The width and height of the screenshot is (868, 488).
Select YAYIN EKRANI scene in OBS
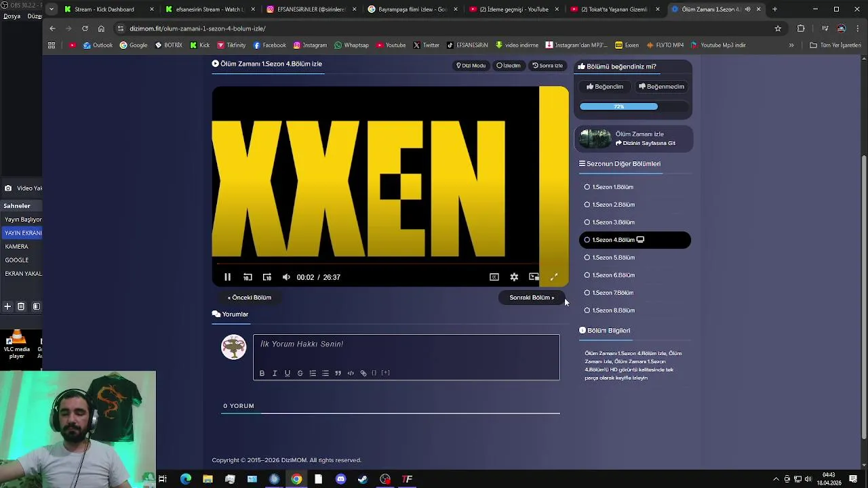tap(24, 233)
